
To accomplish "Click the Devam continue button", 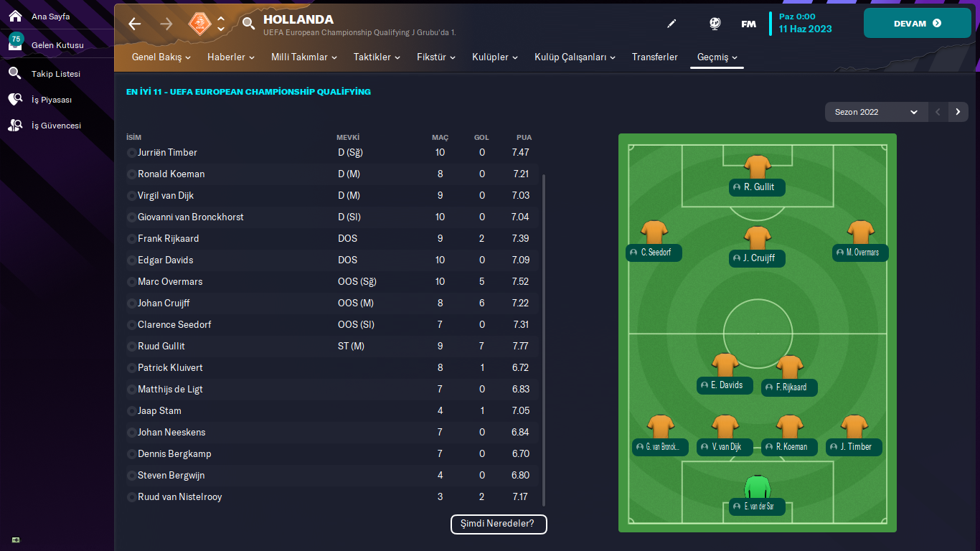I will click(x=917, y=24).
